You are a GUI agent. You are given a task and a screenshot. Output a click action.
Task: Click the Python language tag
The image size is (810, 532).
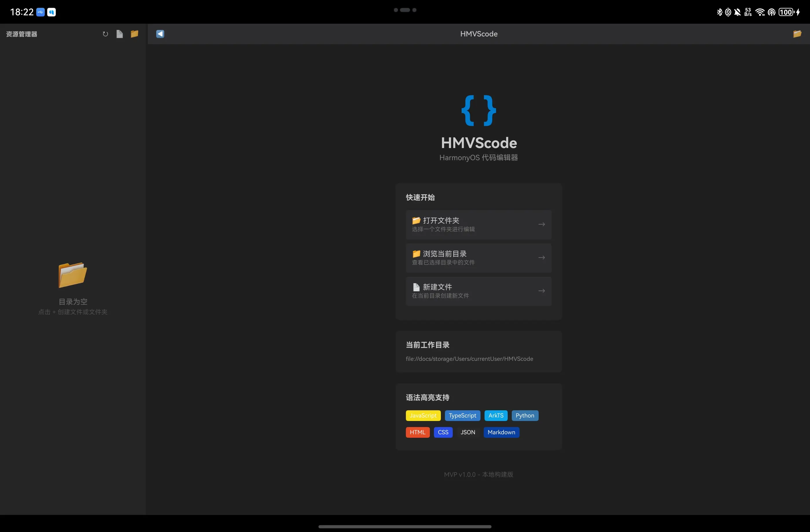point(524,416)
